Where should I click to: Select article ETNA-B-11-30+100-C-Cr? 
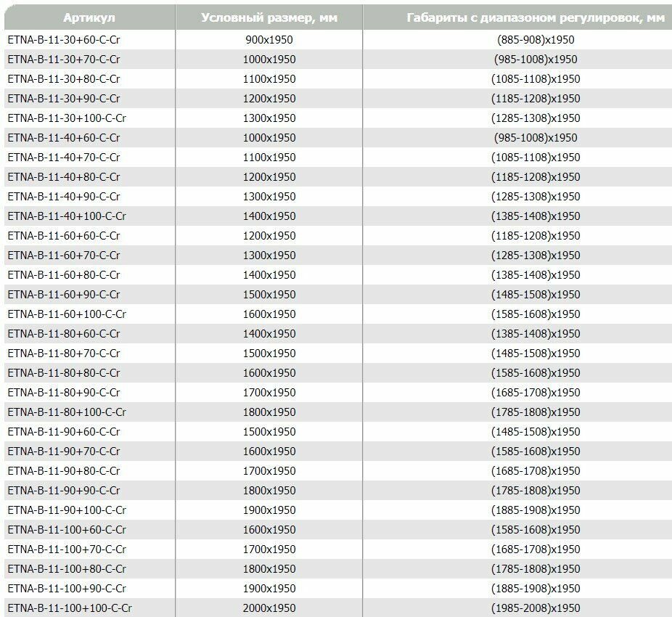(67, 118)
